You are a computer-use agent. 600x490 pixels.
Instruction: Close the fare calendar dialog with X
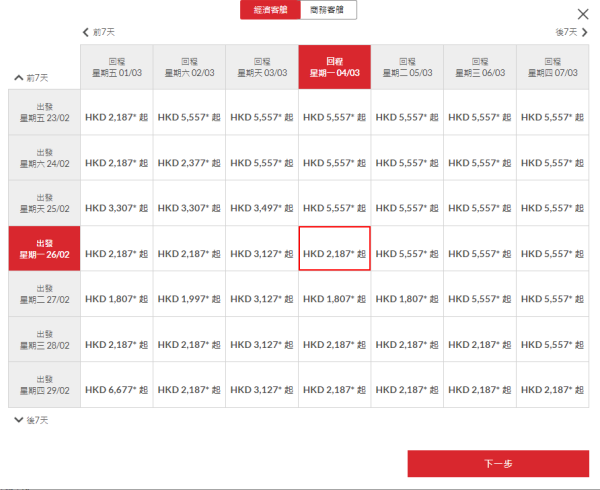coord(583,14)
